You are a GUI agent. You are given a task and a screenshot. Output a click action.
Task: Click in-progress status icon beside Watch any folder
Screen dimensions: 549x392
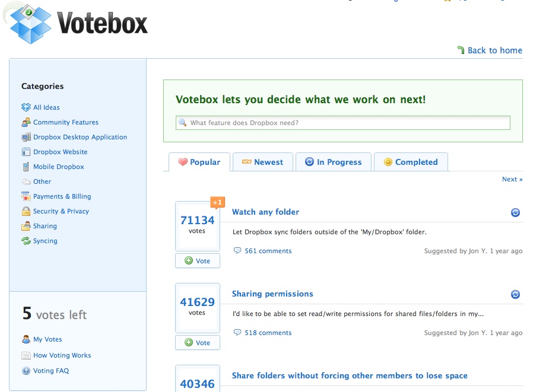(515, 212)
